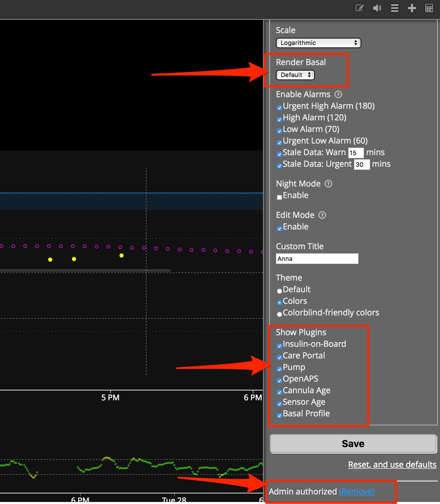Click Stale Data Warn minutes field
440x504 pixels.
[356, 153]
